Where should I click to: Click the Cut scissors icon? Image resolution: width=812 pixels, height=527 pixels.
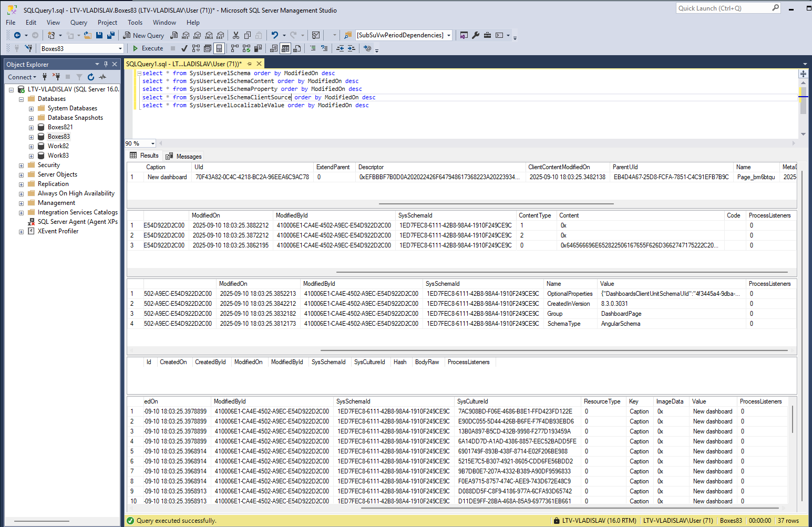tap(236, 35)
